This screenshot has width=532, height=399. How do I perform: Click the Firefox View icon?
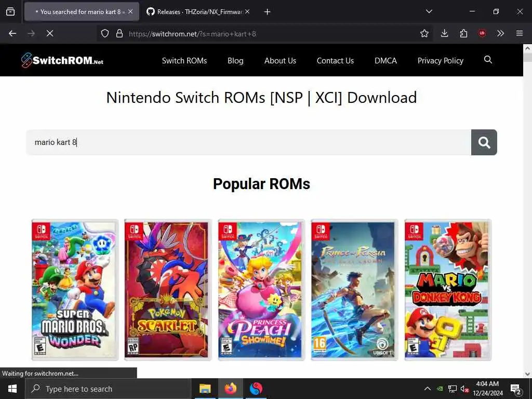10,12
